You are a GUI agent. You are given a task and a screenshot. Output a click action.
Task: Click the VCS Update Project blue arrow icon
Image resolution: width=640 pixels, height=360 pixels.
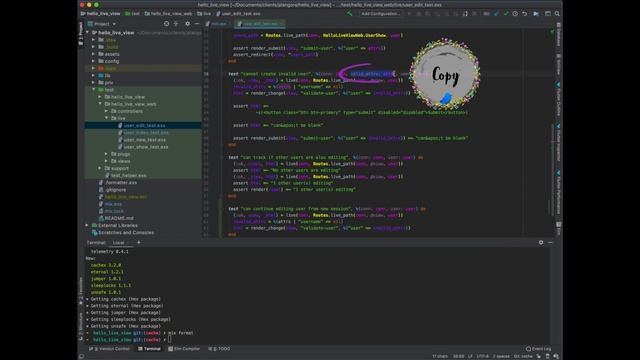pos(496,13)
